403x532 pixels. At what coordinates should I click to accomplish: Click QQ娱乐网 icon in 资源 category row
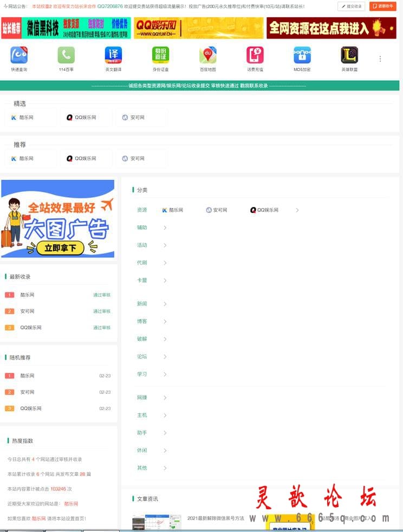pos(253,210)
